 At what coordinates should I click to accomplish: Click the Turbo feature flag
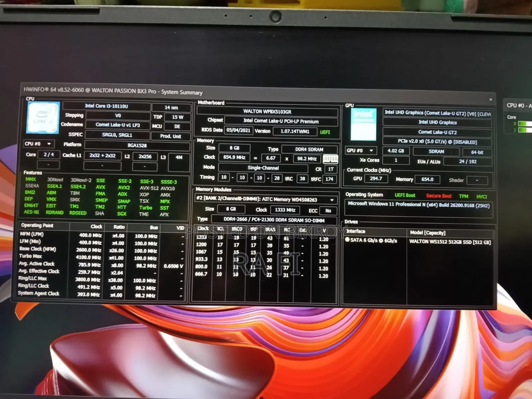[146, 207]
